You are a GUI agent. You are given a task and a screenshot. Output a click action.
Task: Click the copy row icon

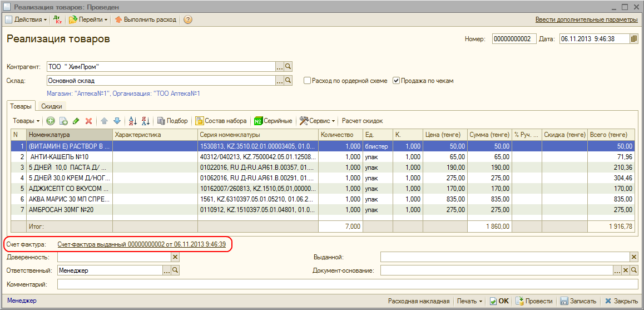[63, 121]
